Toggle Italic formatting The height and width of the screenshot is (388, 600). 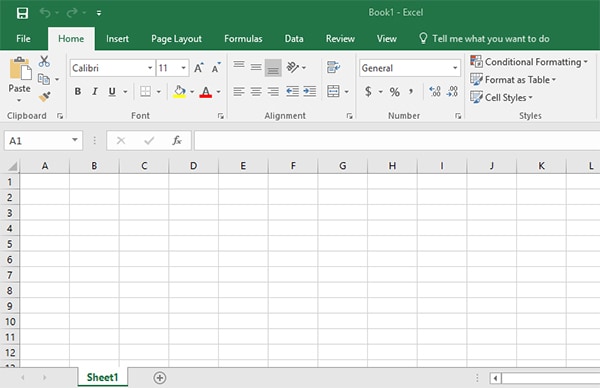click(95, 91)
